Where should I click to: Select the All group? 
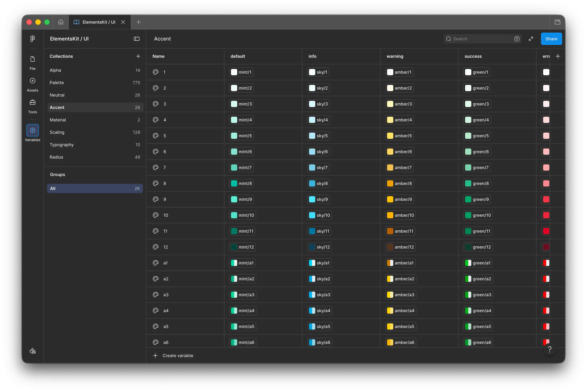(x=95, y=188)
